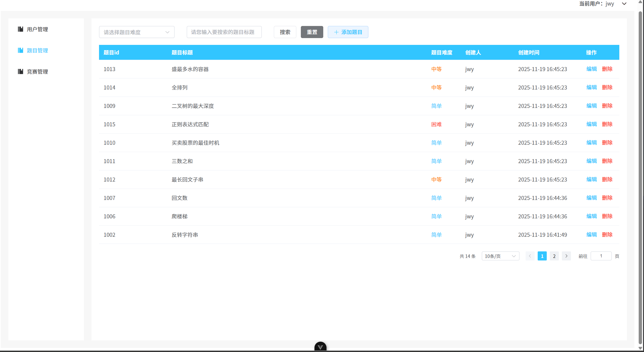Switch to 竞赛管理 in the sidebar

click(x=37, y=71)
